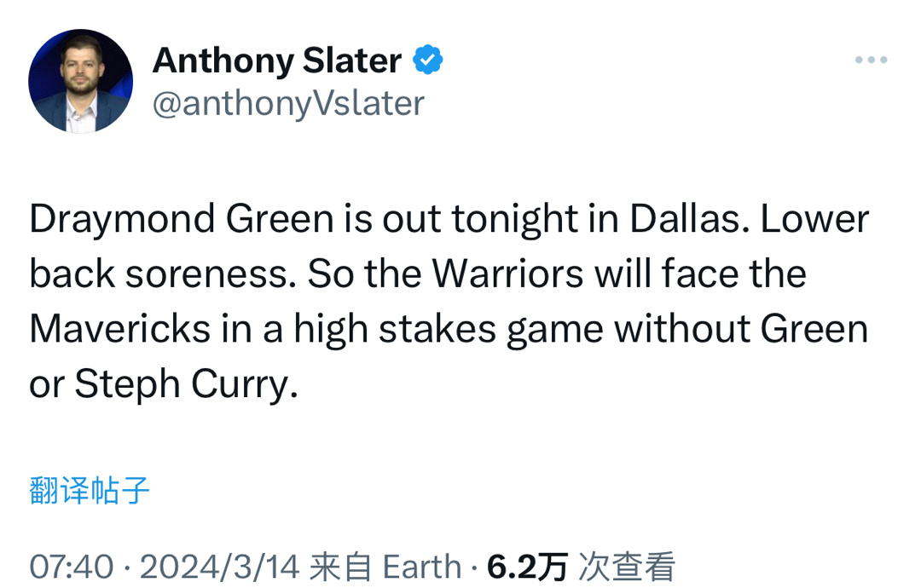Click the words "Steph Curry" in the tweet
This screenshot has width=921, height=588.
click(186, 384)
